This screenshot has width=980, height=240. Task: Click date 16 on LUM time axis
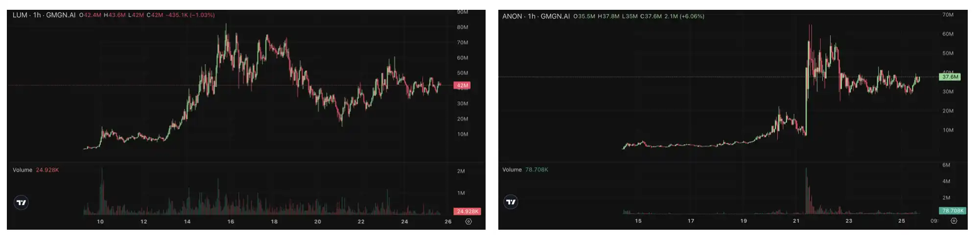coord(231,222)
